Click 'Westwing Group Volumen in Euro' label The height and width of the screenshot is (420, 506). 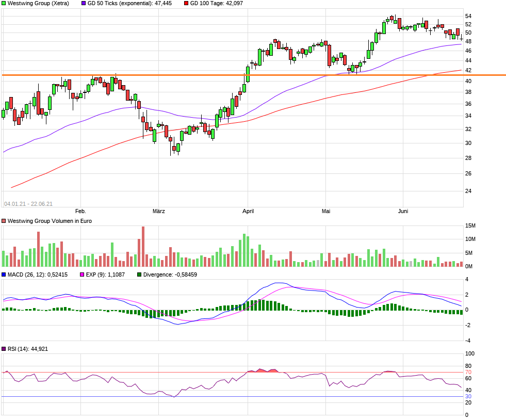point(50,221)
